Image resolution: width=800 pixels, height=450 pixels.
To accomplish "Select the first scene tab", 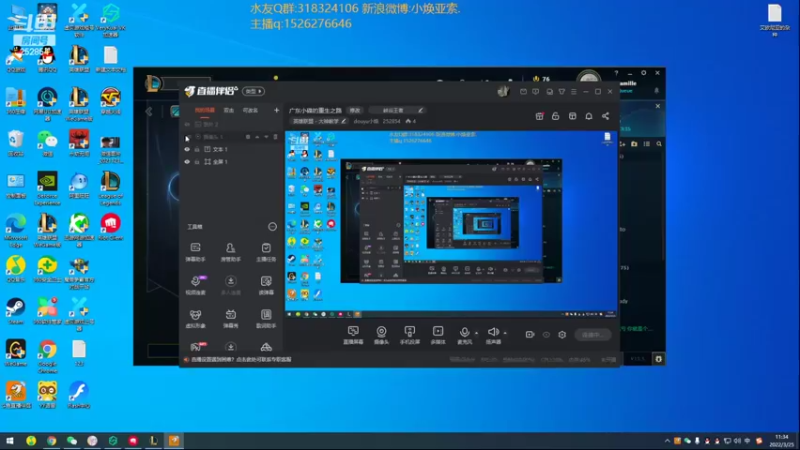I will click(205, 110).
